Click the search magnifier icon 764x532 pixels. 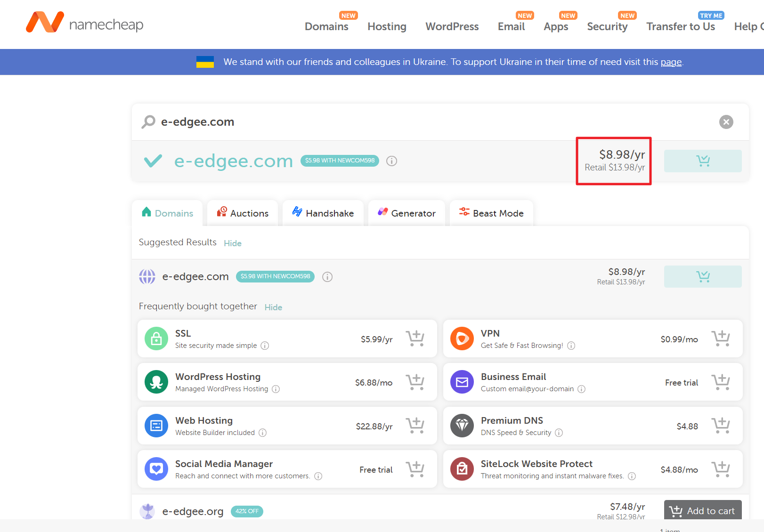coord(148,122)
